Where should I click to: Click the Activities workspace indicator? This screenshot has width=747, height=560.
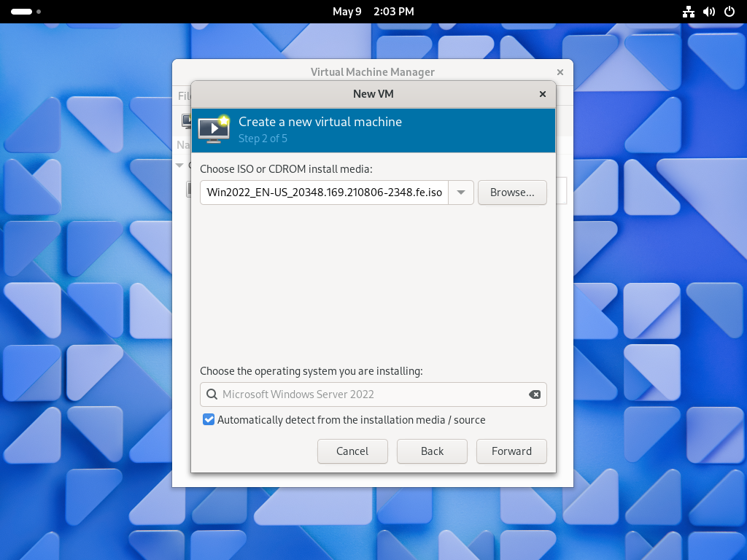[x=26, y=12]
